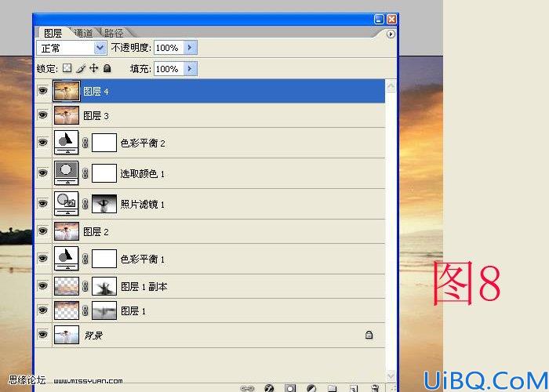The width and height of the screenshot is (549, 392).
Task: Toggle visibility of 照片滤镜 1
Action: (42, 203)
